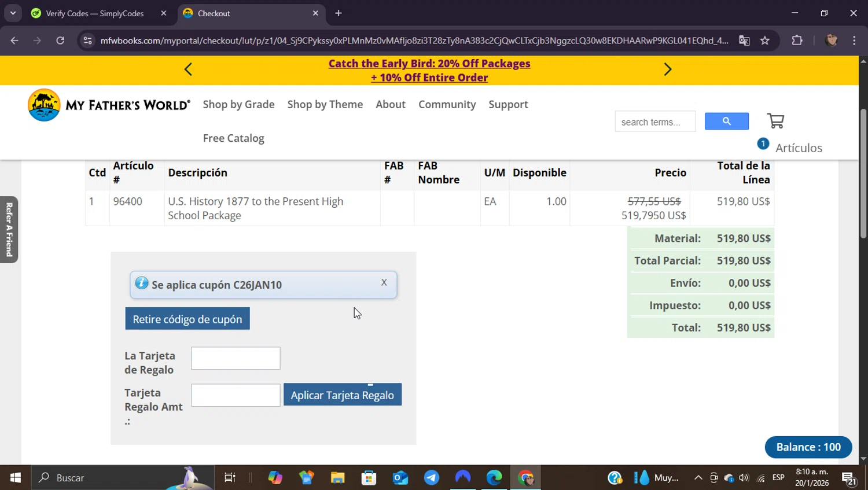Open Telegram from the taskbar
The image size is (868, 490).
coord(431,478)
